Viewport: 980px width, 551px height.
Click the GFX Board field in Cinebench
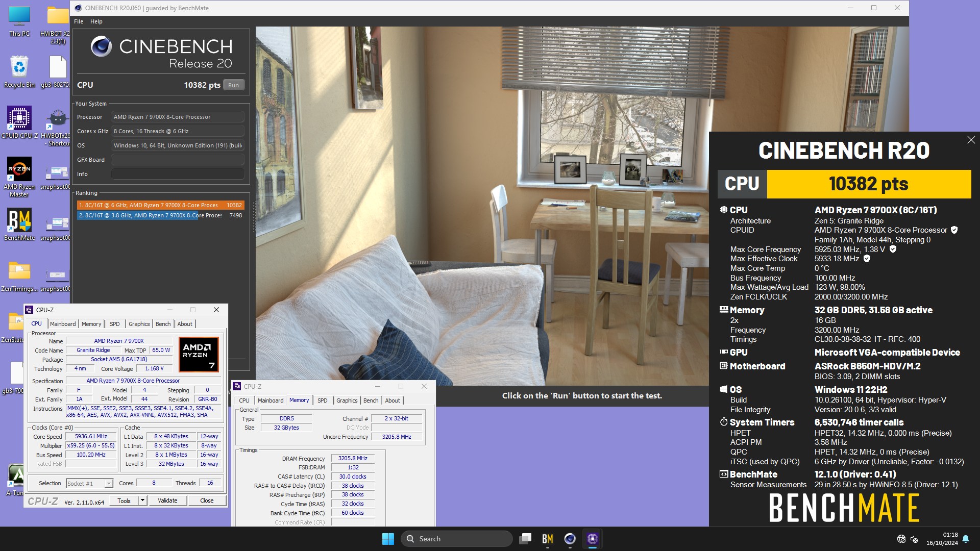178,160
